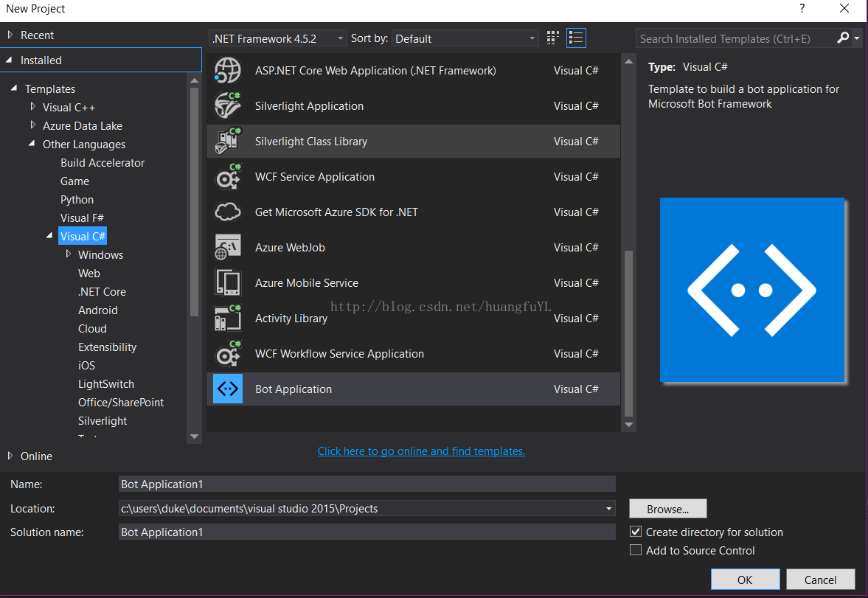Click the Solution name text field
Image resolution: width=868 pixels, height=598 pixels.
pyautogui.click(x=367, y=532)
